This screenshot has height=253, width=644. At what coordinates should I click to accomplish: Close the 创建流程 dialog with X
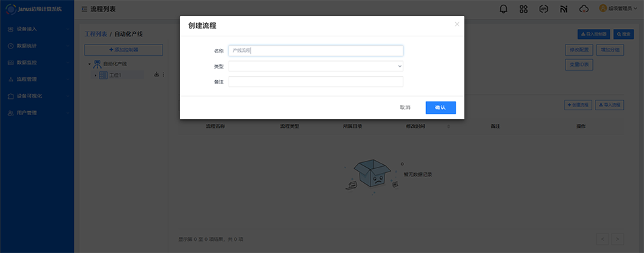456,24
